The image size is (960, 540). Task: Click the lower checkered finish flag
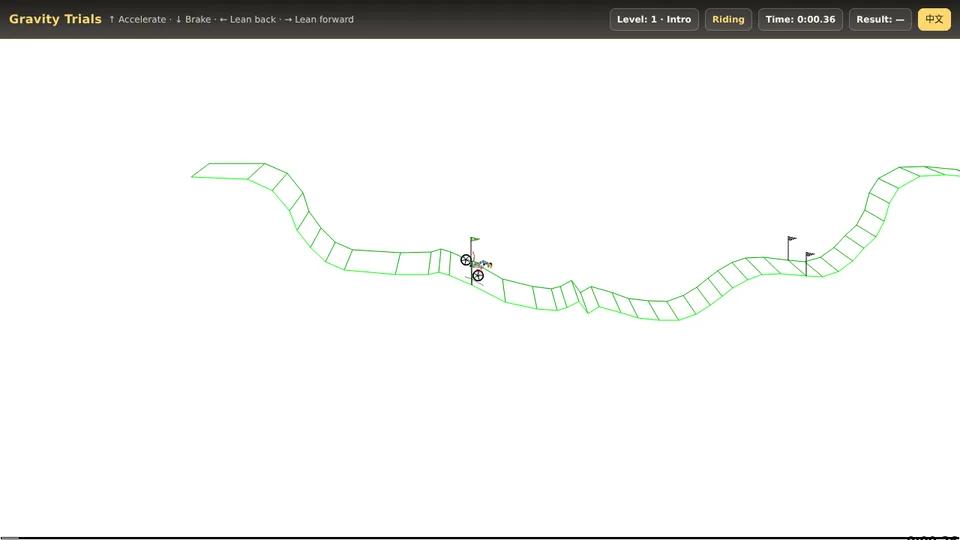(x=809, y=254)
